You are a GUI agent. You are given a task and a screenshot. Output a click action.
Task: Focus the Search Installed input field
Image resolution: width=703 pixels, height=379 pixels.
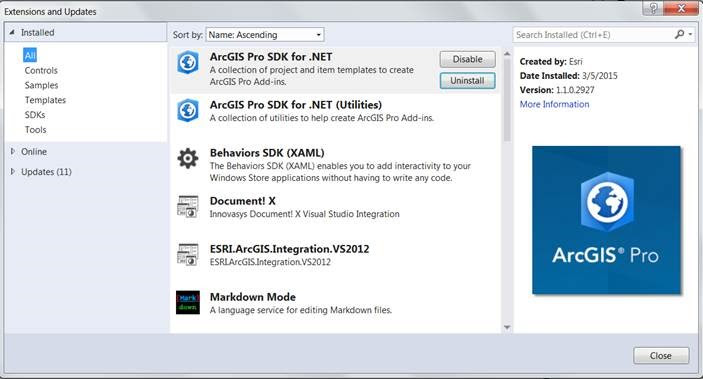[x=594, y=35]
